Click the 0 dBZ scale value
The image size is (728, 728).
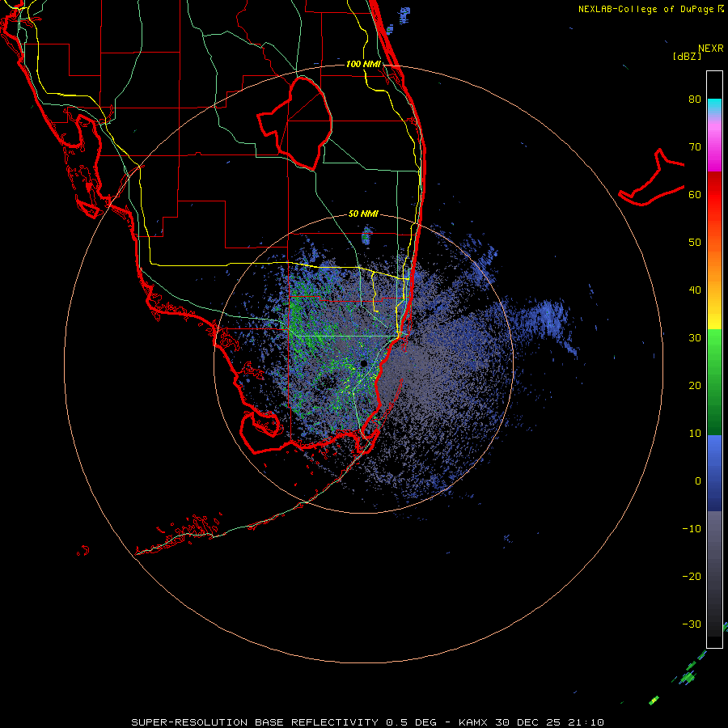tap(698, 481)
